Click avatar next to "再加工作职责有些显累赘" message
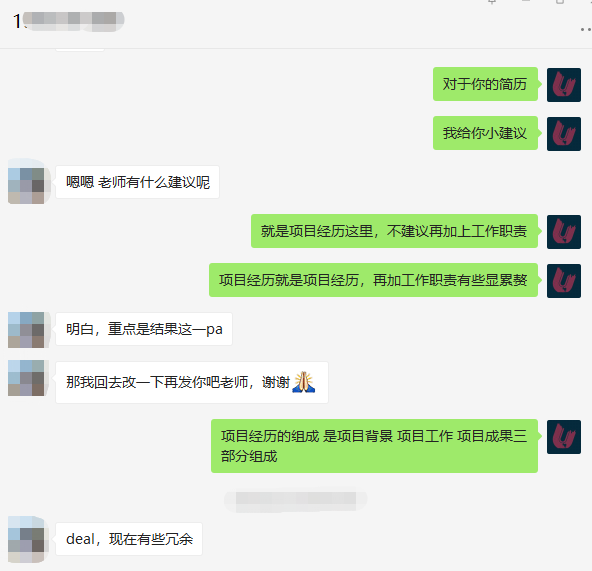The height and width of the screenshot is (571, 592). [x=564, y=281]
